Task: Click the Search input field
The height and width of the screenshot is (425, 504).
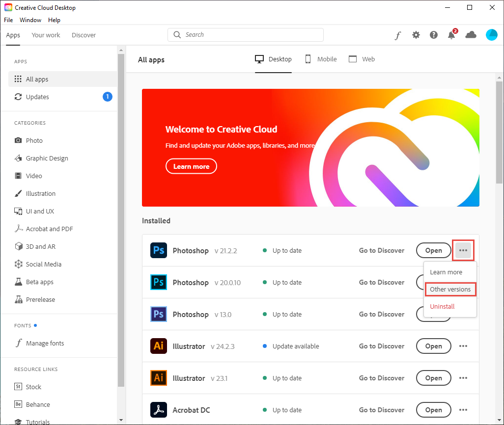Action: [246, 35]
